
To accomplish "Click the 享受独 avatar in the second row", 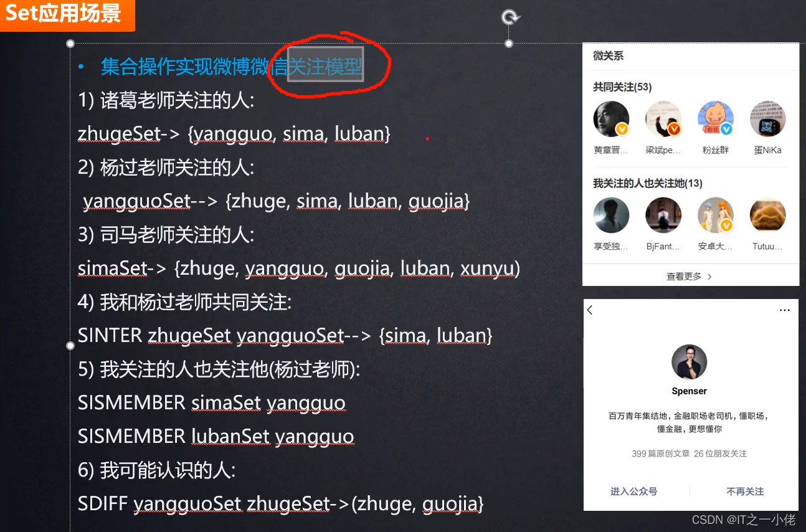I will point(611,216).
